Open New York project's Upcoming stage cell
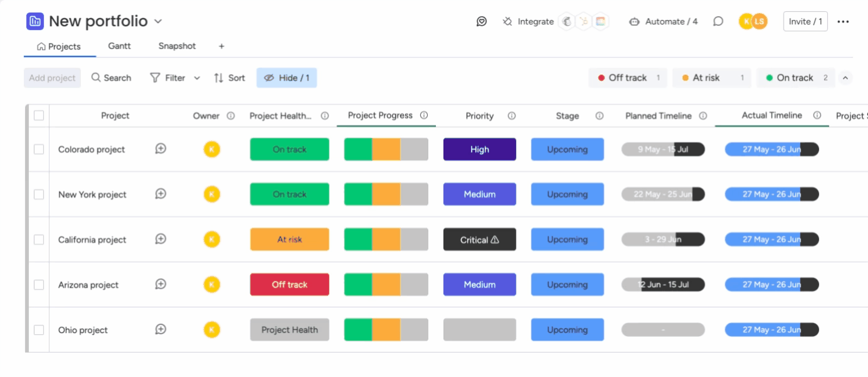Viewport: 868px width, 377px height. (568, 194)
